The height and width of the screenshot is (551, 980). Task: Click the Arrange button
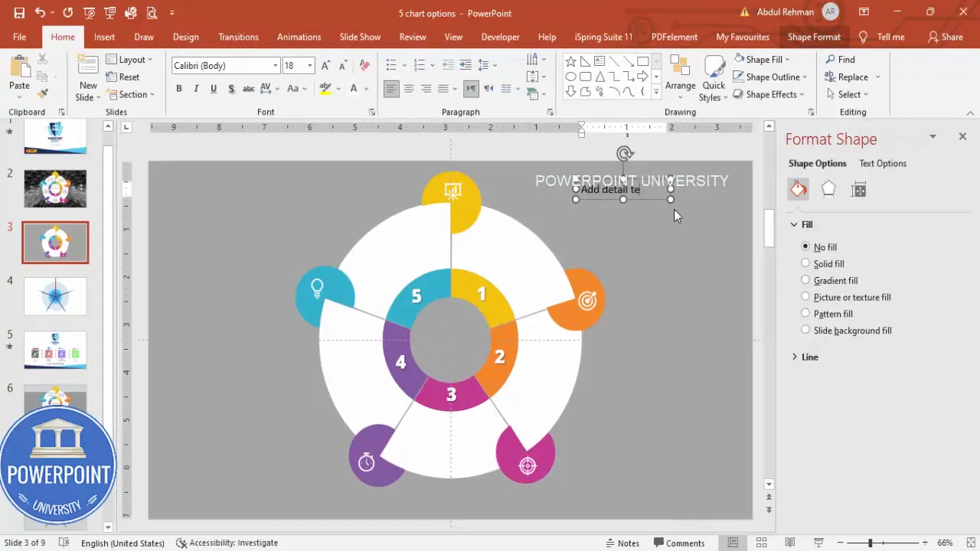click(x=680, y=77)
